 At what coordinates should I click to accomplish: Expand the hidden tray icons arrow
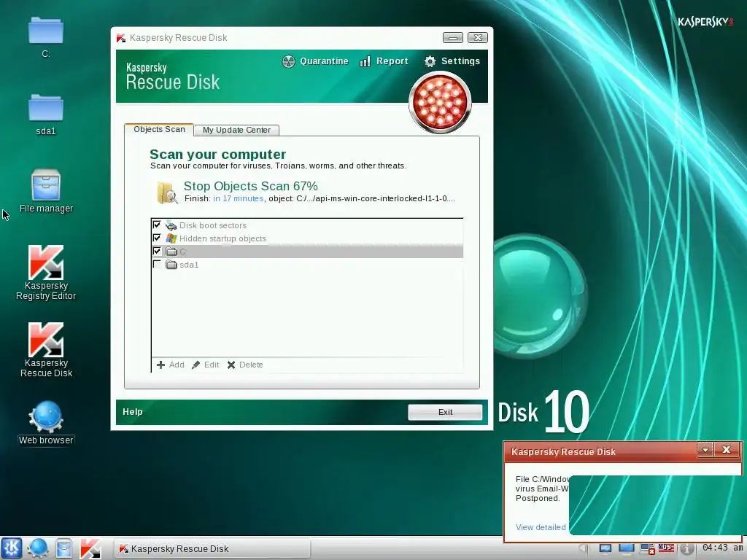584,549
